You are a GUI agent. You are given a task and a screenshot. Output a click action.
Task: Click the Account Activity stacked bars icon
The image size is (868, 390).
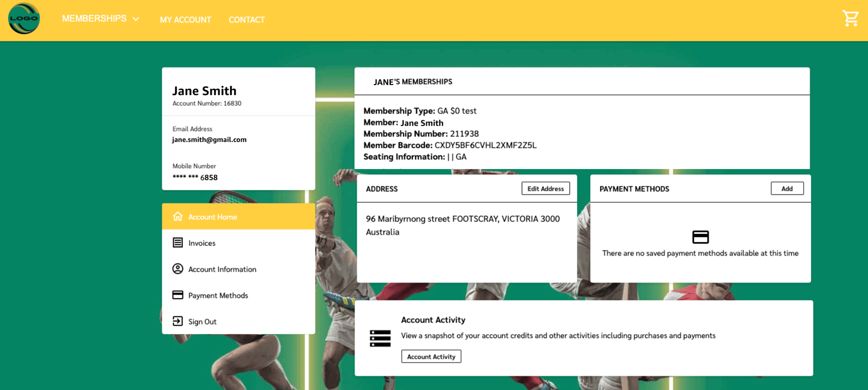pos(380,338)
